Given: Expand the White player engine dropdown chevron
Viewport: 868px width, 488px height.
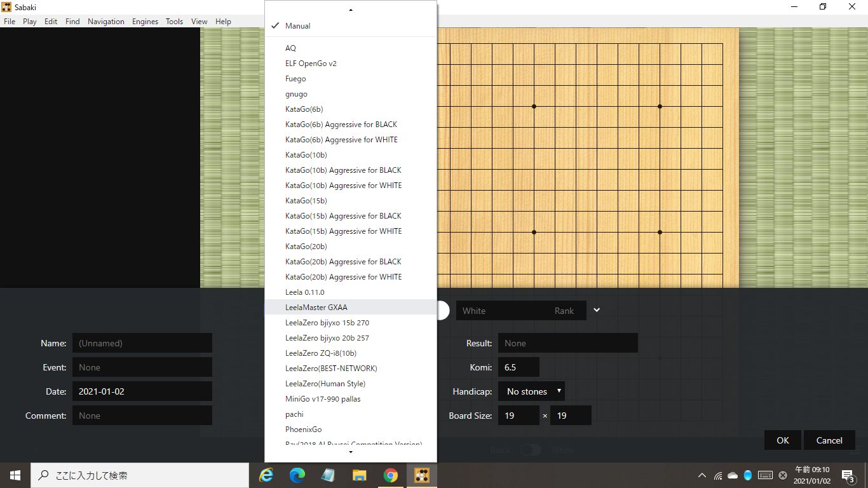Looking at the screenshot, I should click(597, 310).
